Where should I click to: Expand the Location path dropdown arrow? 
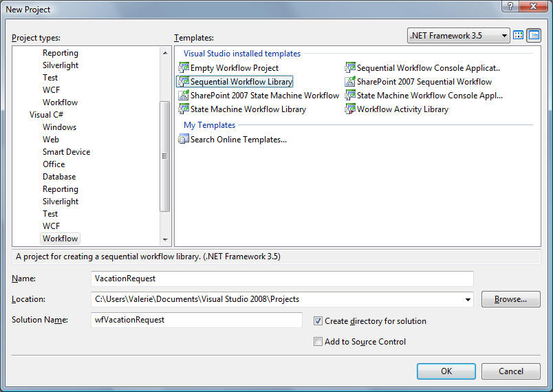[x=468, y=300]
